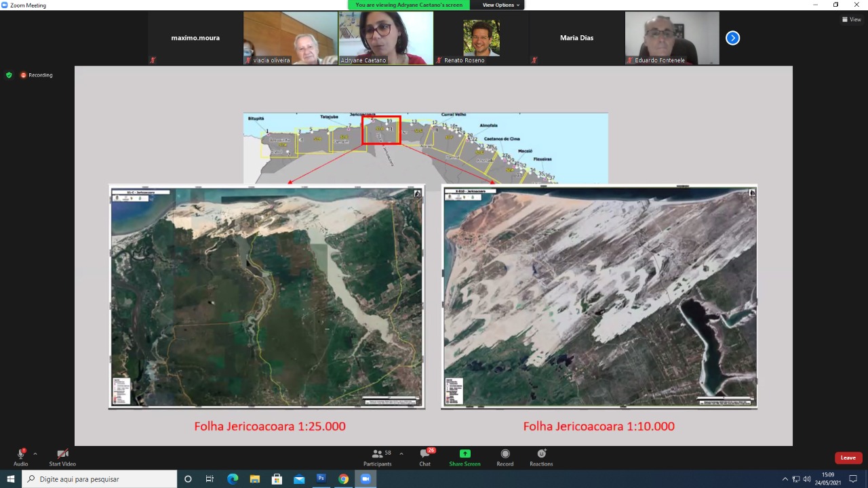
Task: Open the Windows Start menu
Action: [11, 479]
